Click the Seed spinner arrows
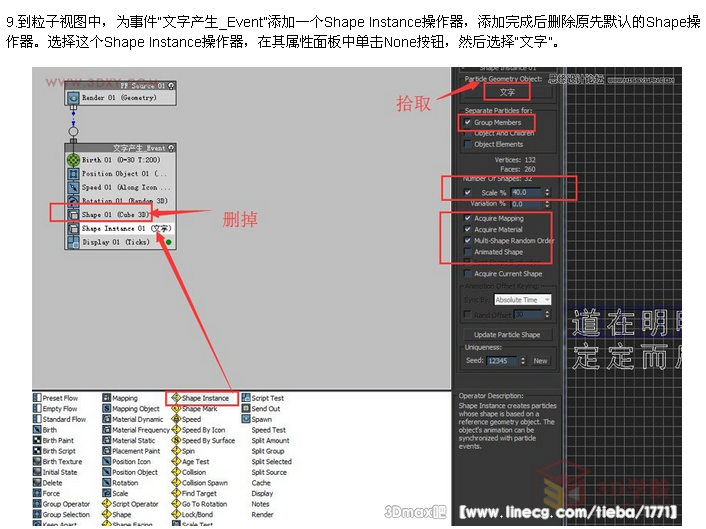 click(x=523, y=361)
